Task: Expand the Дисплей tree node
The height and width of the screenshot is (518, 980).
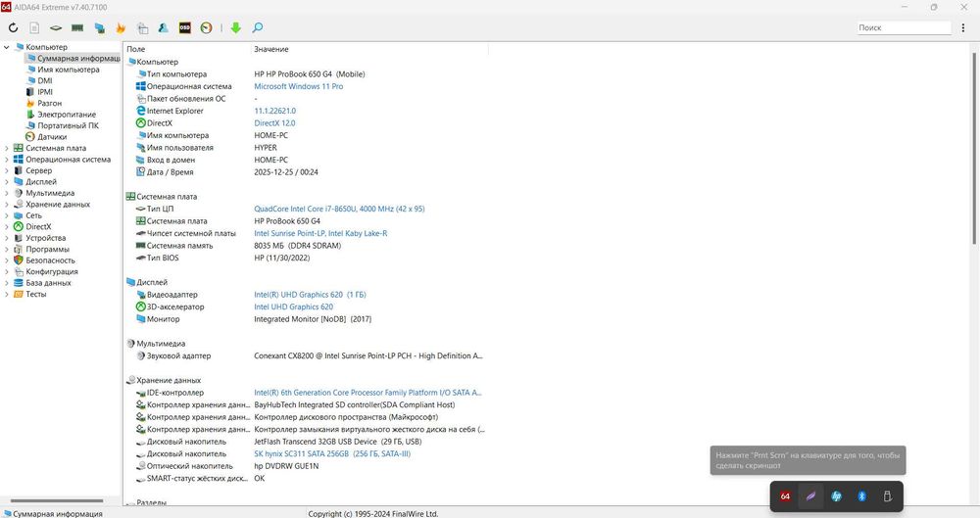Action: point(6,182)
